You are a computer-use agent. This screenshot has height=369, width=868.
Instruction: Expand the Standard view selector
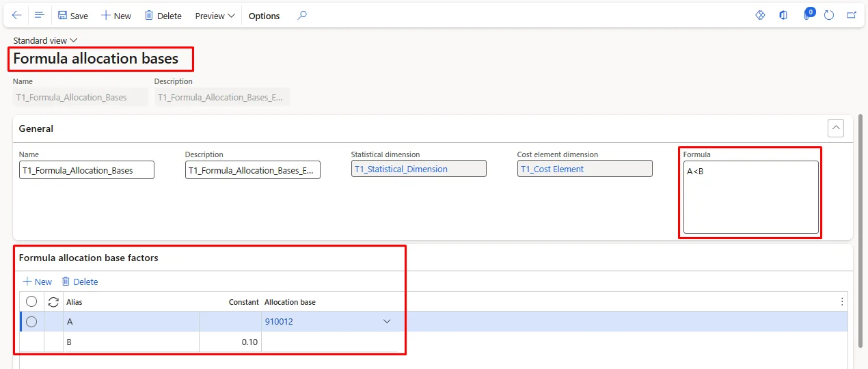tap(45, 40)
